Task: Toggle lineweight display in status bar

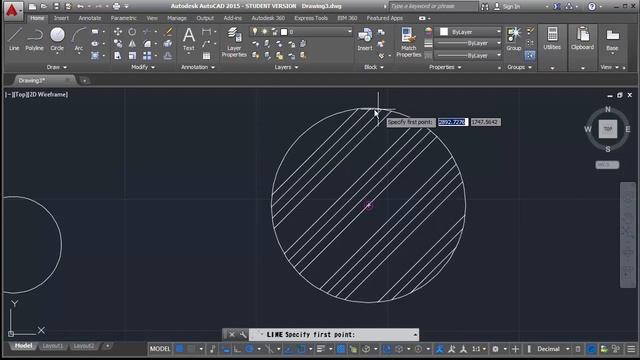Action: click(321, 349)
